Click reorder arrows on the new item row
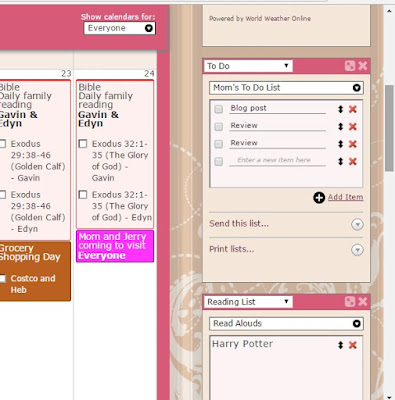This screenshot has height=400, width=395. [340, 161]
